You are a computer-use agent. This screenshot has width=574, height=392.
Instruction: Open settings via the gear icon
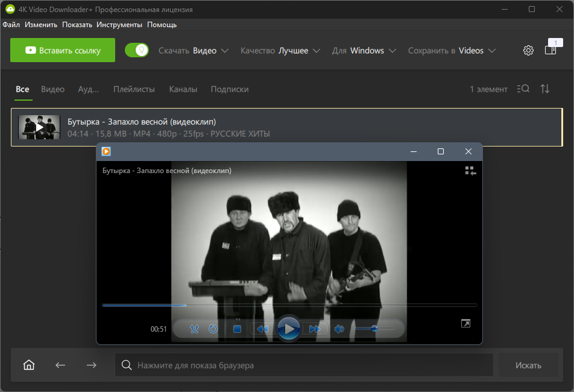[x=528, y=50]
